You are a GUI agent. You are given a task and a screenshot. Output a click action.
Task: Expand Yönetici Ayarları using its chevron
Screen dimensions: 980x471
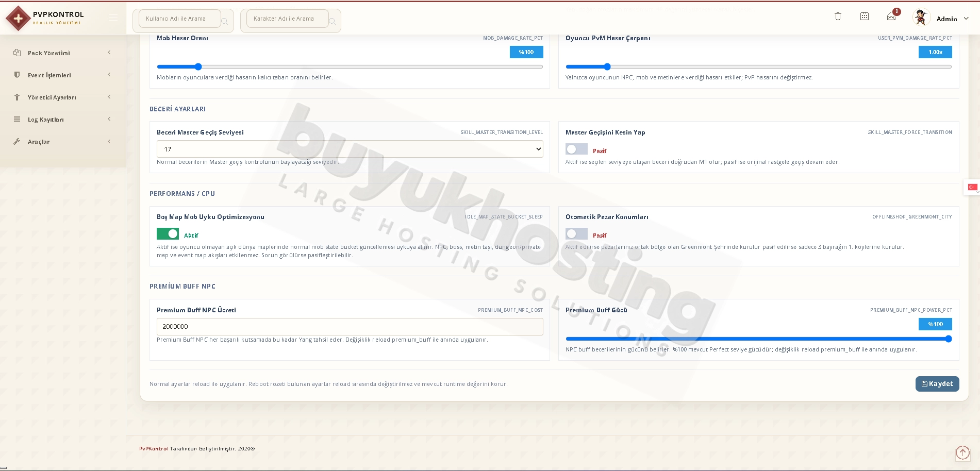(x=109, y=97)
